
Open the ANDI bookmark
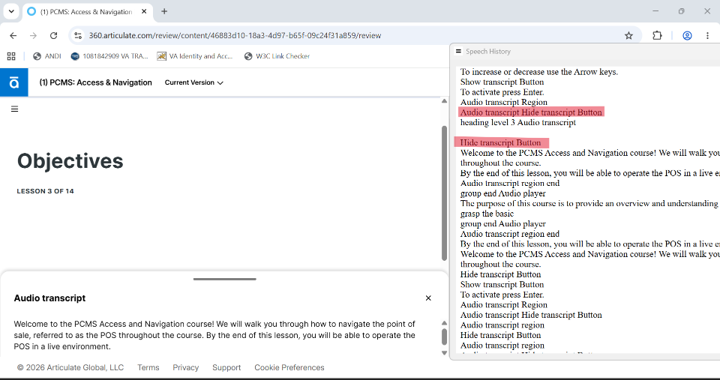(x=47, y=56)
